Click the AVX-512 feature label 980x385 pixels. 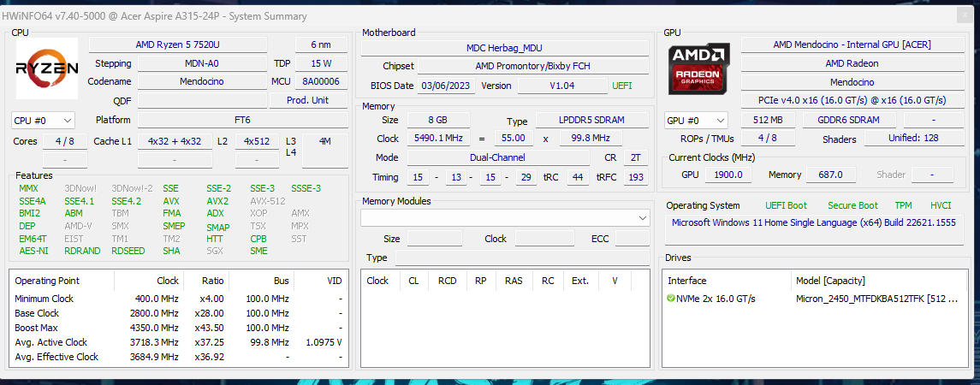268,201
